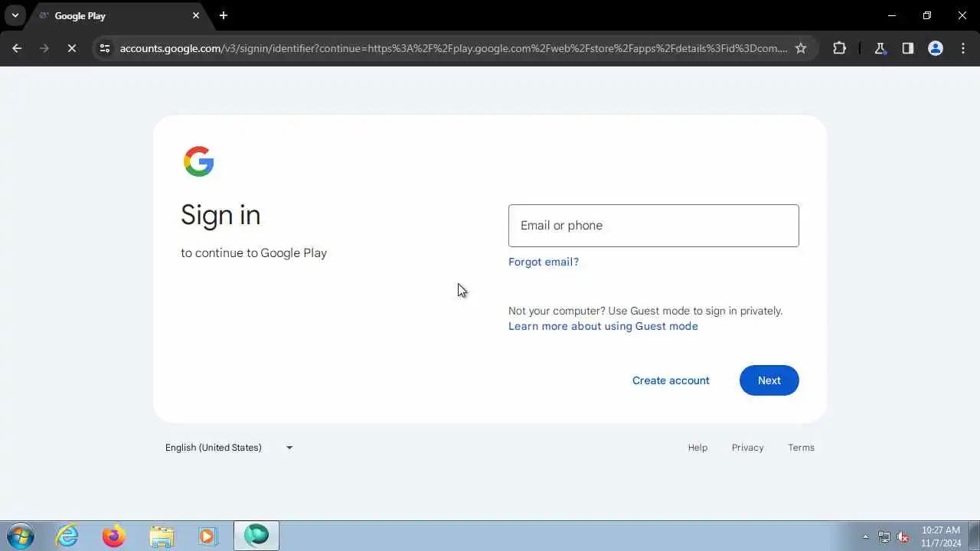Click the Google G logo
The height and width of the screenshot is (551, 980).
198,161
